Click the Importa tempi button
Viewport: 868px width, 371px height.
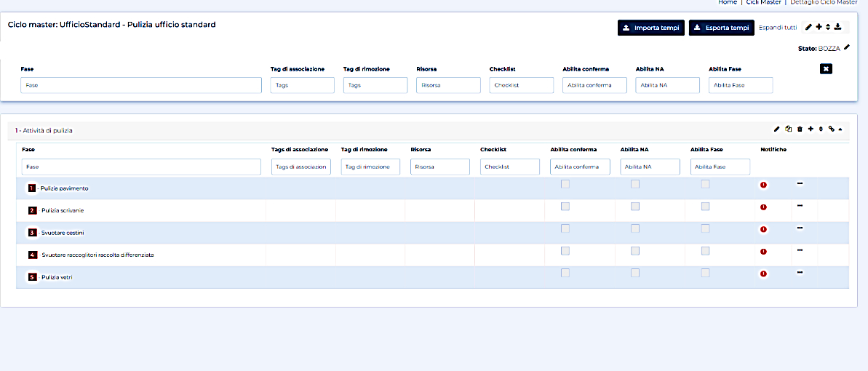(x=651, y=28)
